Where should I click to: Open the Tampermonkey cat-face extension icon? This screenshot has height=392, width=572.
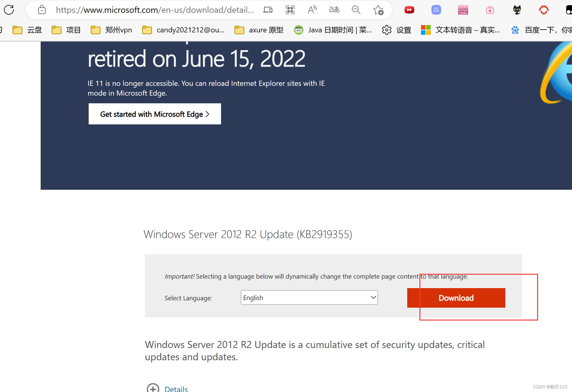(x=517, y=10)
